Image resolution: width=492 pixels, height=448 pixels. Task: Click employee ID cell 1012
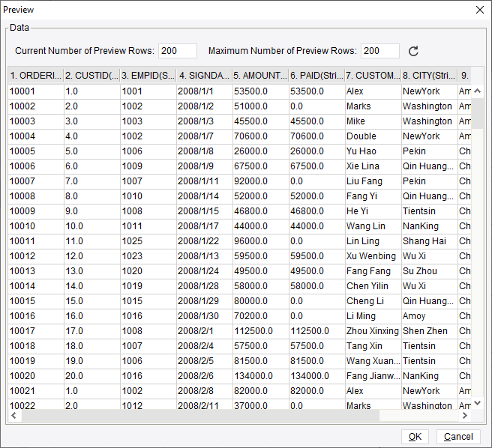coord(148,405)
